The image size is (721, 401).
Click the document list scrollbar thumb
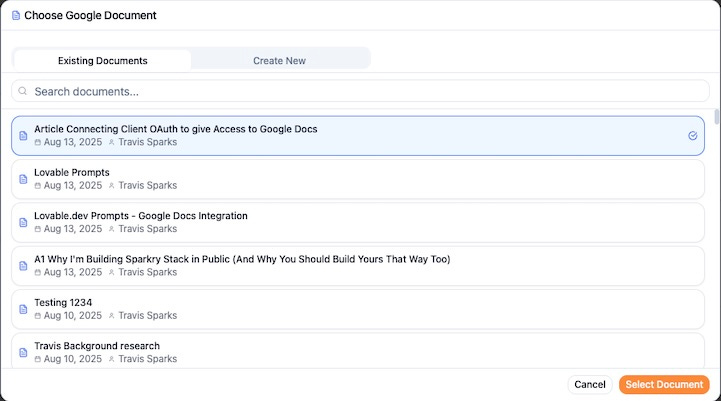tap(716, 116)
